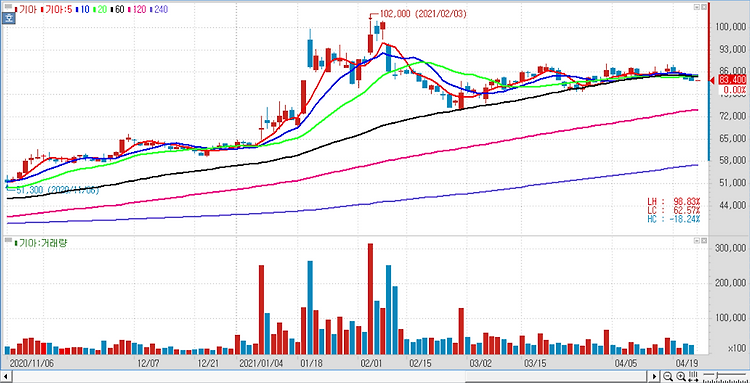
Task: Click the 72,000 price axis label
Action: (732, 116)
